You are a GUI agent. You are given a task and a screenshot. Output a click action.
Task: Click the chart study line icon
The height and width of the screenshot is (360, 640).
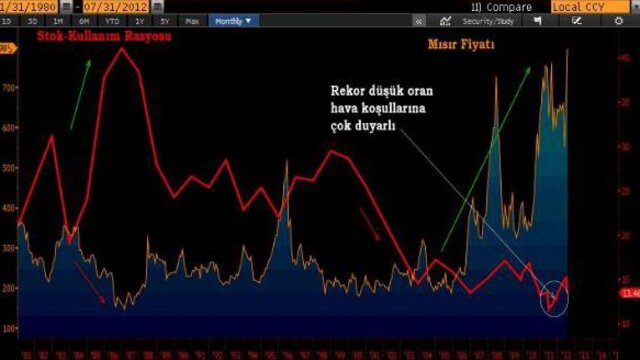pyautogui.click(x=445, y=21)
